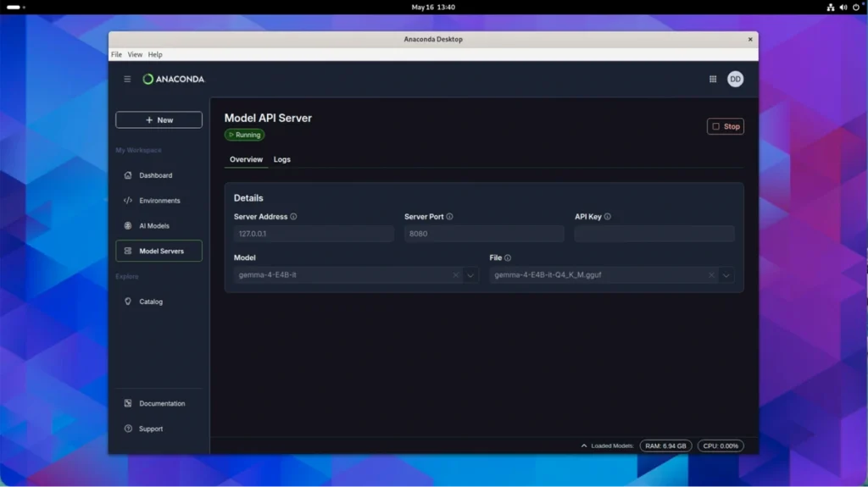Open the system power menu icon
Screen dimensions: 868x487
[x=856, y=7]
